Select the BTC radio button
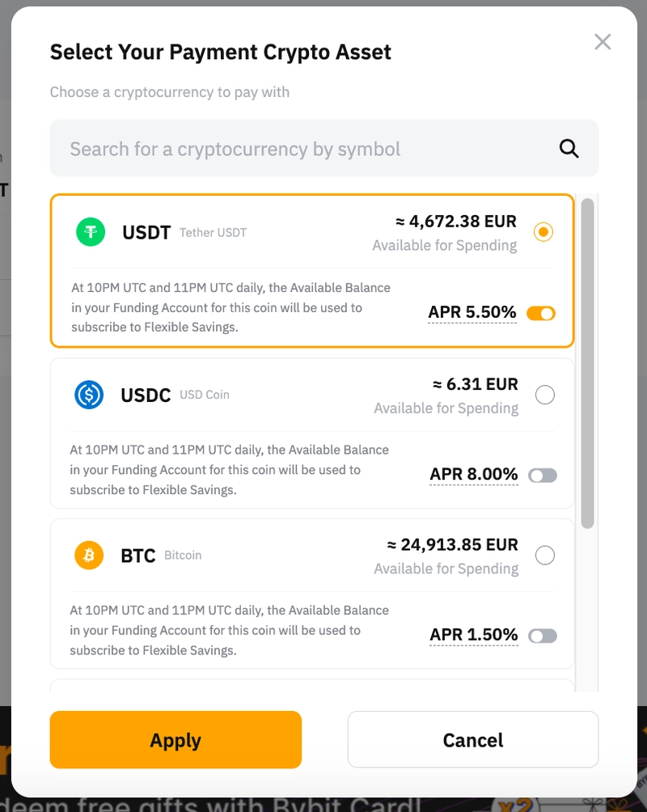The height and width of the screenshot is (812, 647). click(545, 556)
